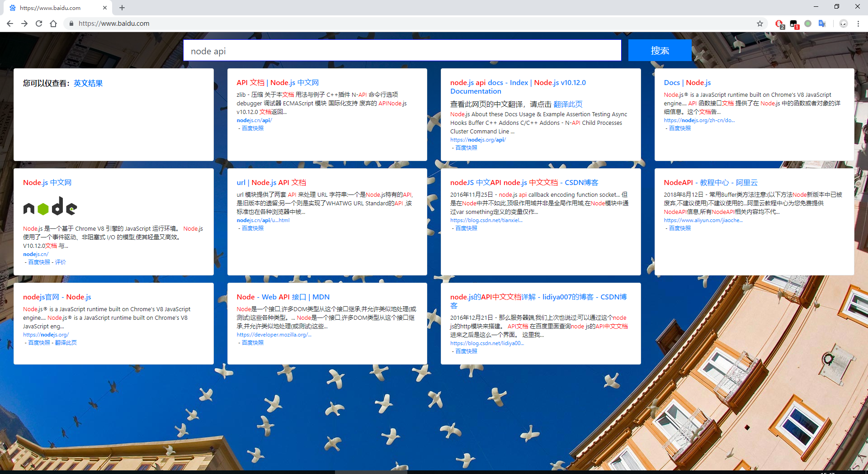
Task: View site info via the lock icon
Action: point(71,24)
